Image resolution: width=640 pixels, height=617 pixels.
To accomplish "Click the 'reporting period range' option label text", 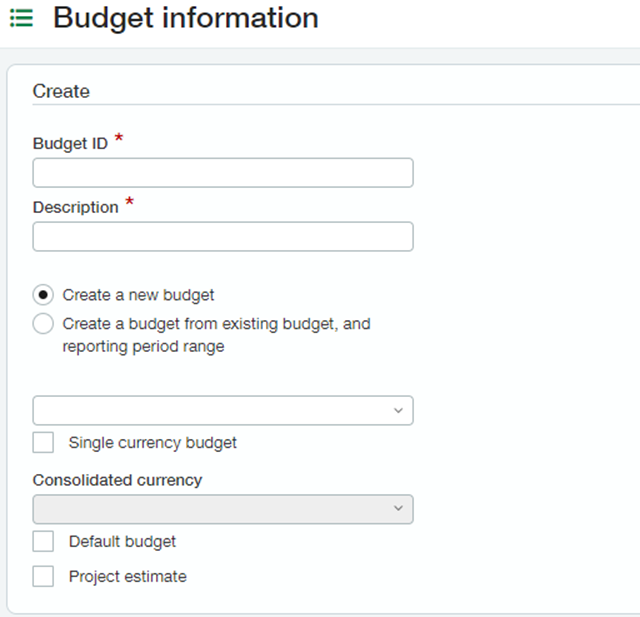I will (143, 346).
